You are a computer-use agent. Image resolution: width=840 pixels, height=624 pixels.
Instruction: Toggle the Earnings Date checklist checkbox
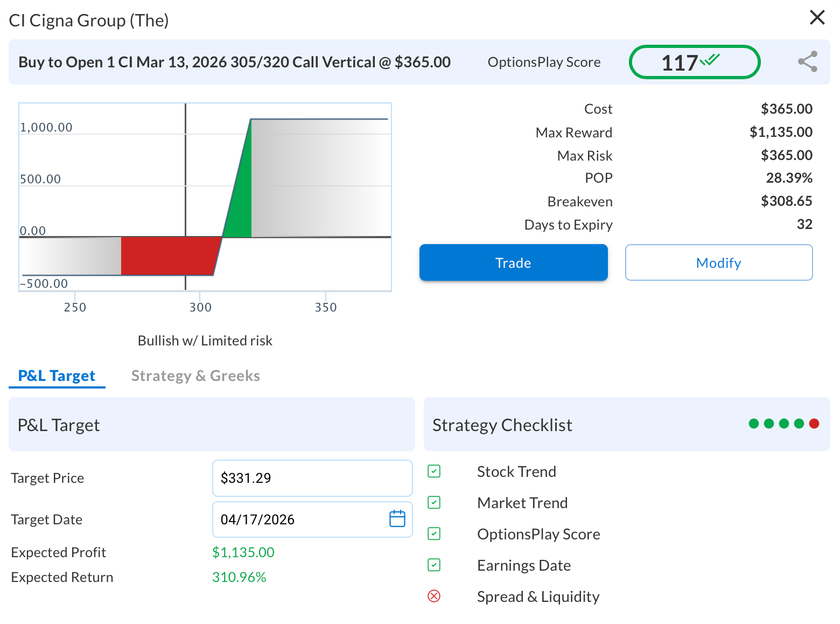(x=434, y=565)
